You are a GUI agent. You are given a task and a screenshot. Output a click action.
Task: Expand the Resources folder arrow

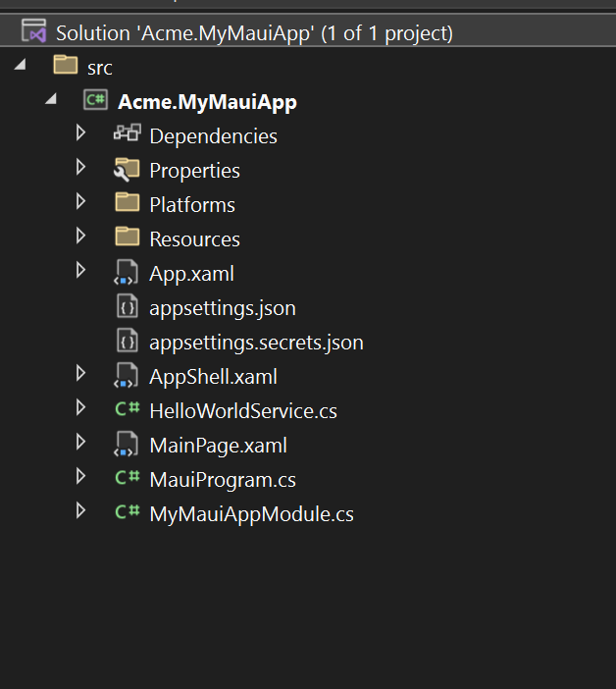tap(81, 238)
